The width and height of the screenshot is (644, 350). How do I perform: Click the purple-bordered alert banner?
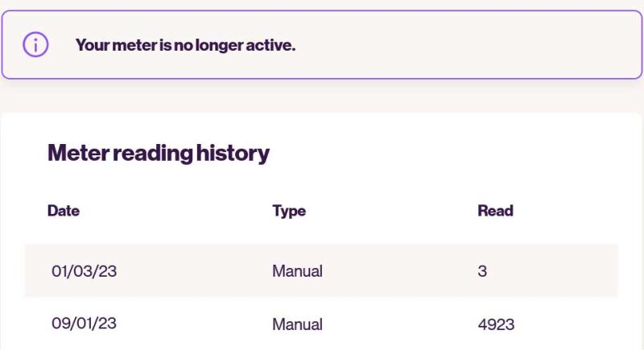(x=322, y=45)
